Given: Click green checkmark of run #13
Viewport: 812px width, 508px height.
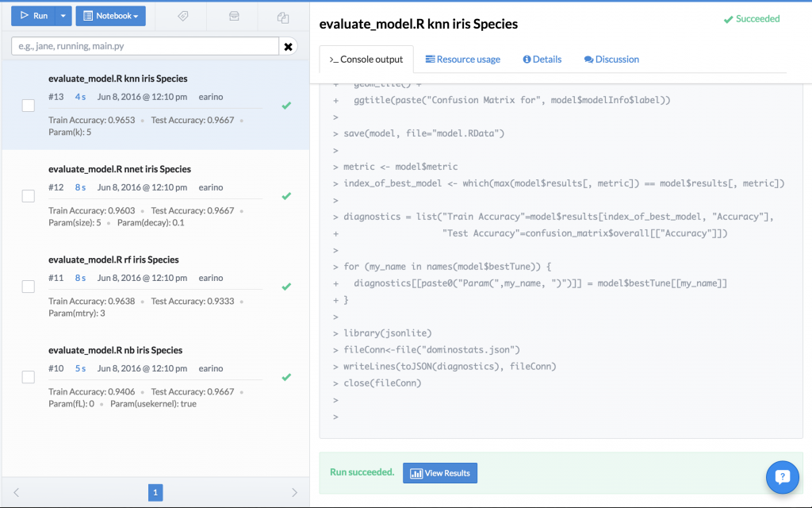Looking at the screenshot, I should pyautogui.click(x=286, y=106).
